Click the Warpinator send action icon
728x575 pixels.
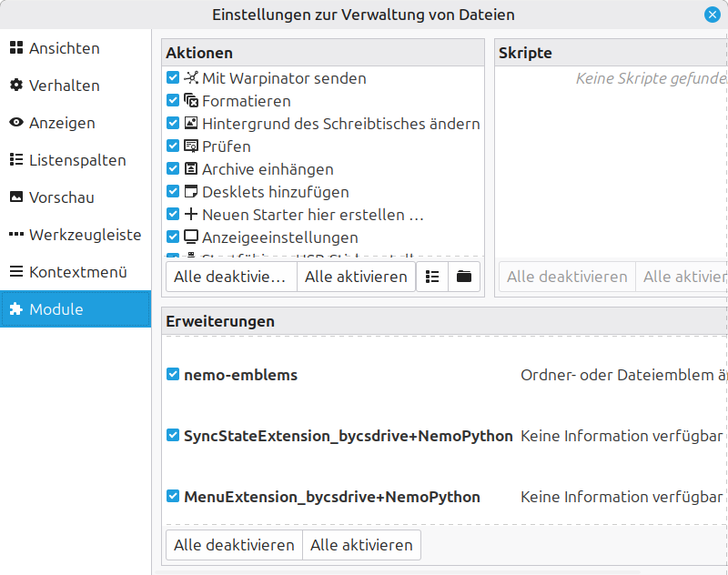pyautogui.click(x=191, y=78)
